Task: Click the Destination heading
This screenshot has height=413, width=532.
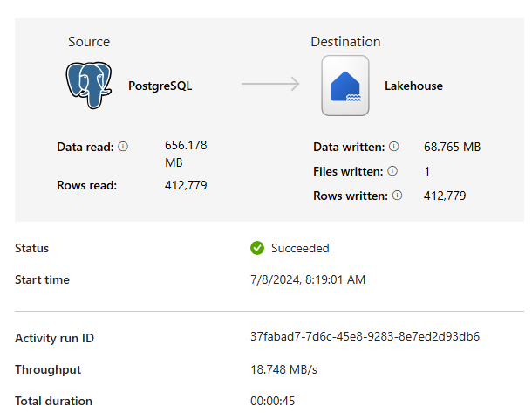Action: (345, 42)
